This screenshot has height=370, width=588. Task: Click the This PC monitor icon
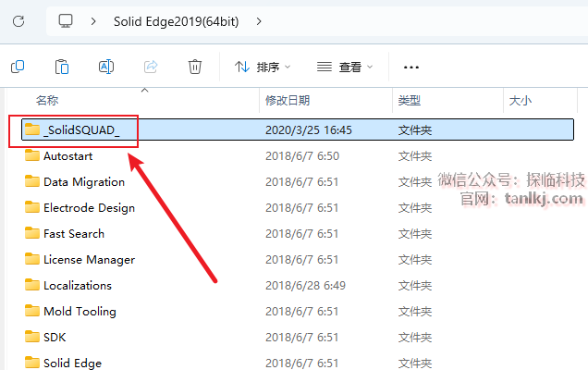66,21
